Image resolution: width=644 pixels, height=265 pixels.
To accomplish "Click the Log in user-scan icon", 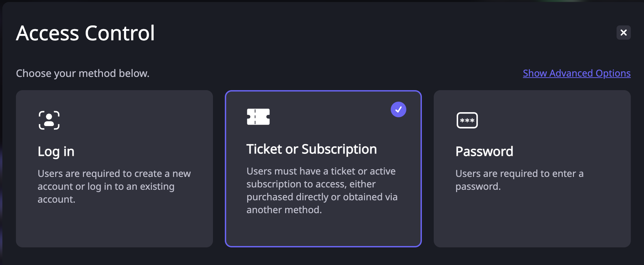I will (49, 120).
